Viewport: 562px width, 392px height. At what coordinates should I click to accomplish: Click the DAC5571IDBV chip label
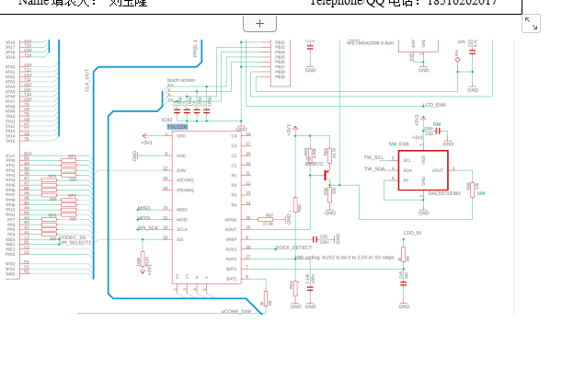[444, 193]
